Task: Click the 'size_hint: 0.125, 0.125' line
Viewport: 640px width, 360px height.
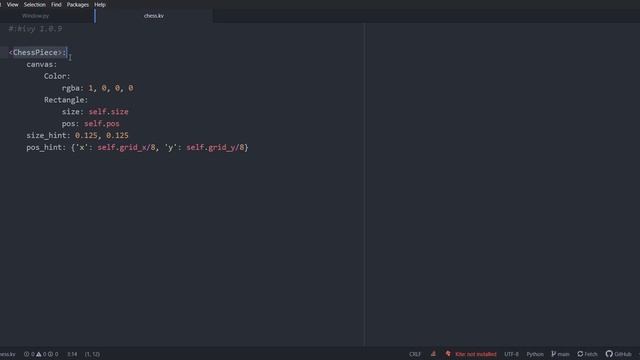Action: point(78,136)
